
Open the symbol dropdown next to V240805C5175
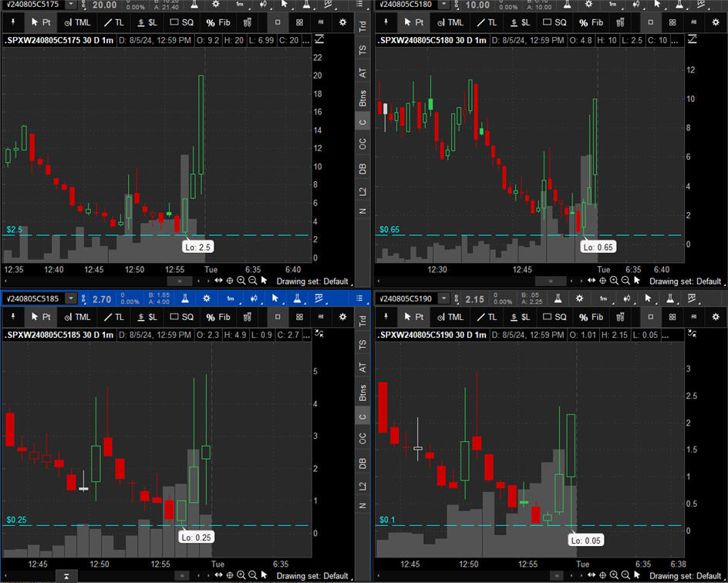pyautogui.click(x=71, y=5)
